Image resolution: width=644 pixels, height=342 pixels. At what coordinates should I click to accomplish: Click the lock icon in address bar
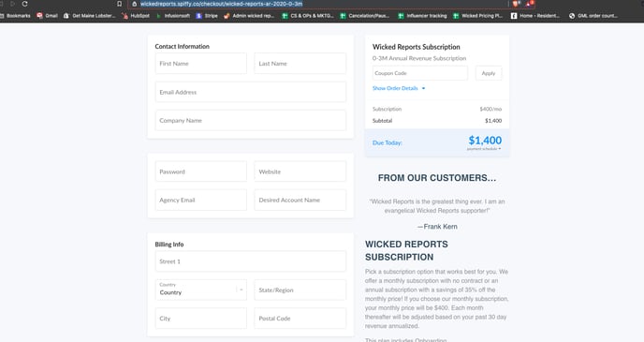point(134,4)
